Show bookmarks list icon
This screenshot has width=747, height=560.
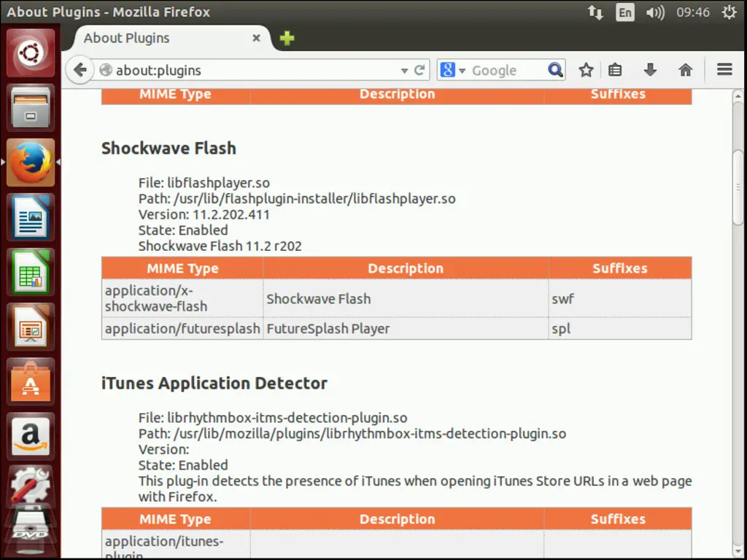click(615, 71)
